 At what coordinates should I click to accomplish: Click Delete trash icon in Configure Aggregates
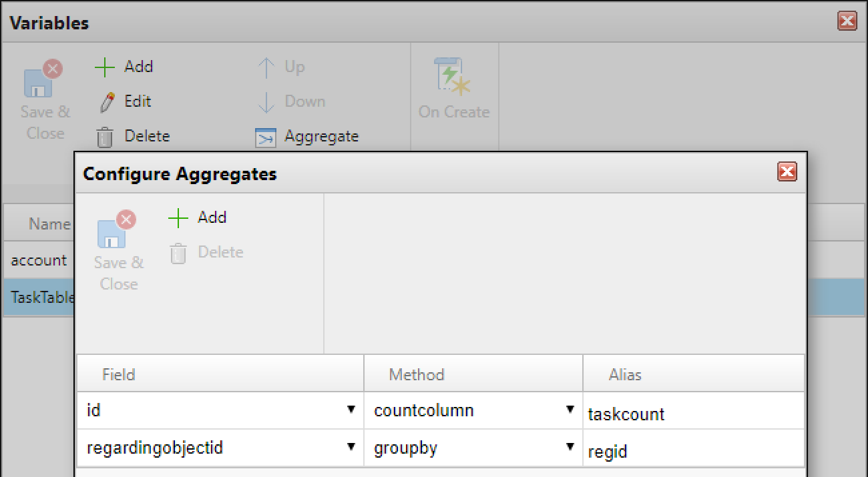pos(178,253)
